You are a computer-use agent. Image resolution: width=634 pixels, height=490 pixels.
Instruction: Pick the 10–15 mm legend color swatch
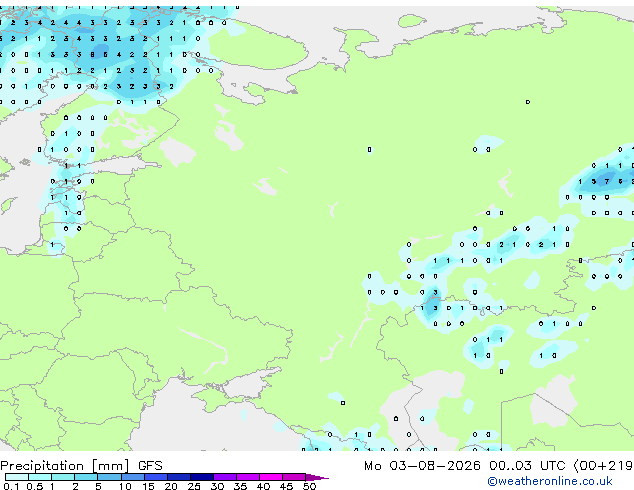click(x=132, y=477)
